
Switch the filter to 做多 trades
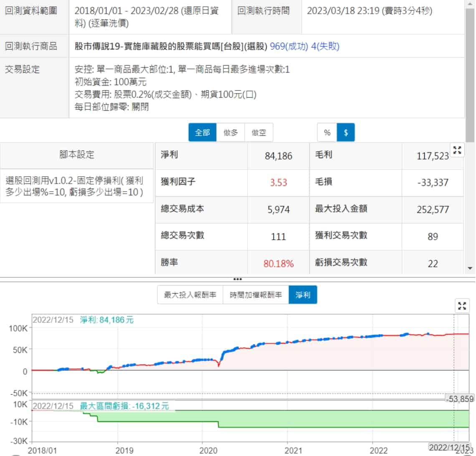click(x=230, y=133)
